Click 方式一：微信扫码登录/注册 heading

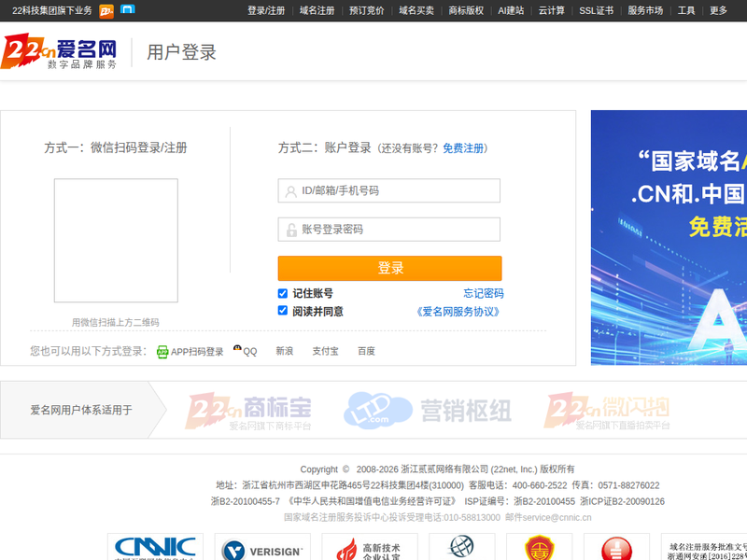tap(116, 147)
